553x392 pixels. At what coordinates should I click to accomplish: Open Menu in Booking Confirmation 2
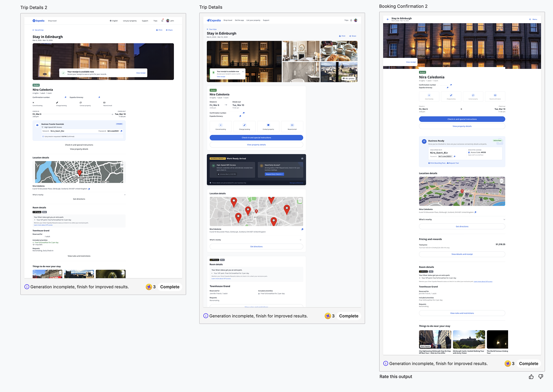[533, 19]
